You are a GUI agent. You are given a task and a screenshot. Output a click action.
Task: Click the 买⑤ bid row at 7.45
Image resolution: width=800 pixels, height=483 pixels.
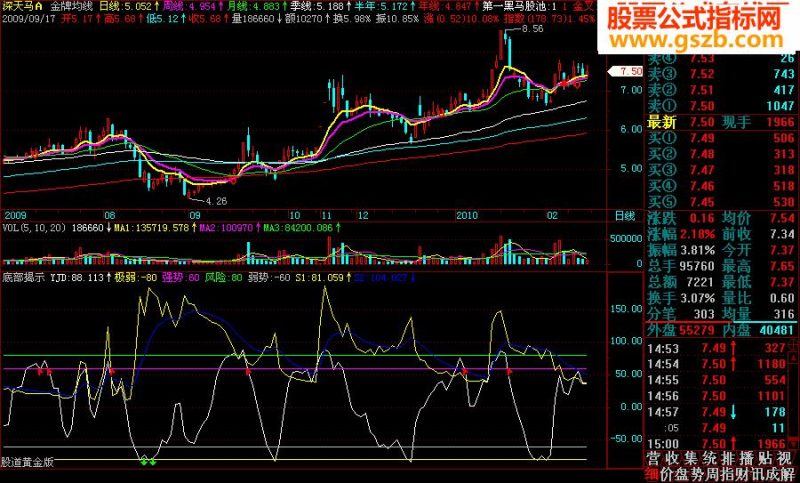[x=721, y=201]
